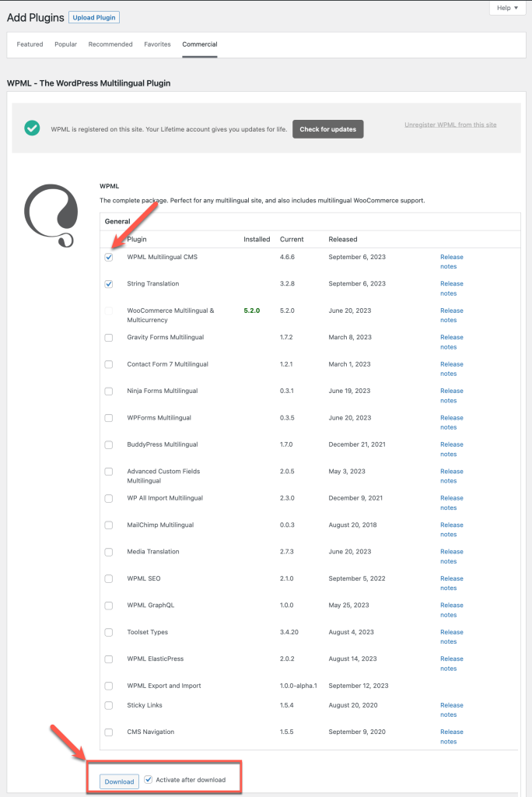Image resolution: width=532 pixels, height=797 pixels.
Task: Open WPML GraphQL release notes
Action: [x=452, y=610]
